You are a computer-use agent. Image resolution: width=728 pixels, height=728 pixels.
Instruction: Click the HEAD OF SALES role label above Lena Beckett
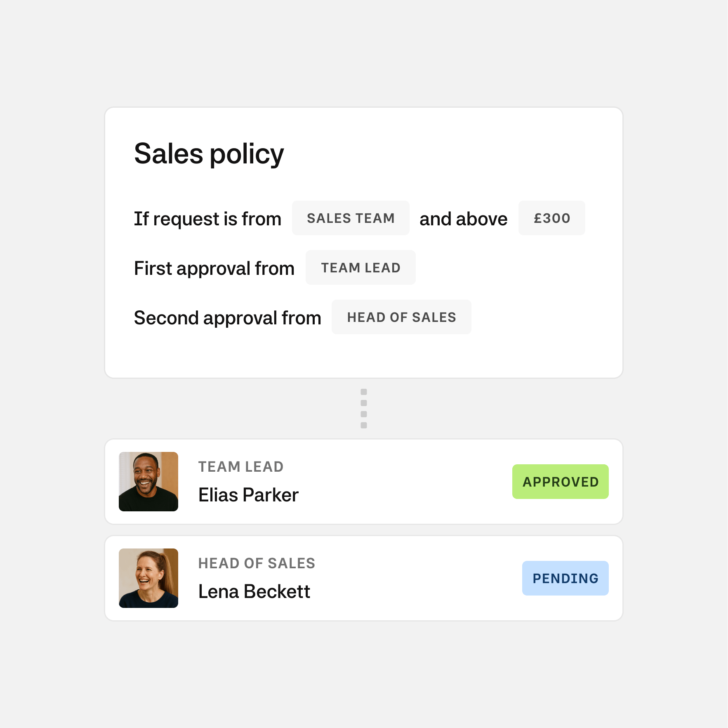click(x=257, y=563)
